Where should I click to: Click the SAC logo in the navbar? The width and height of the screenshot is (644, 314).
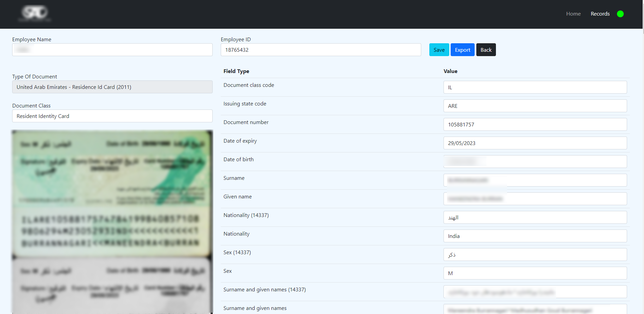35,14
